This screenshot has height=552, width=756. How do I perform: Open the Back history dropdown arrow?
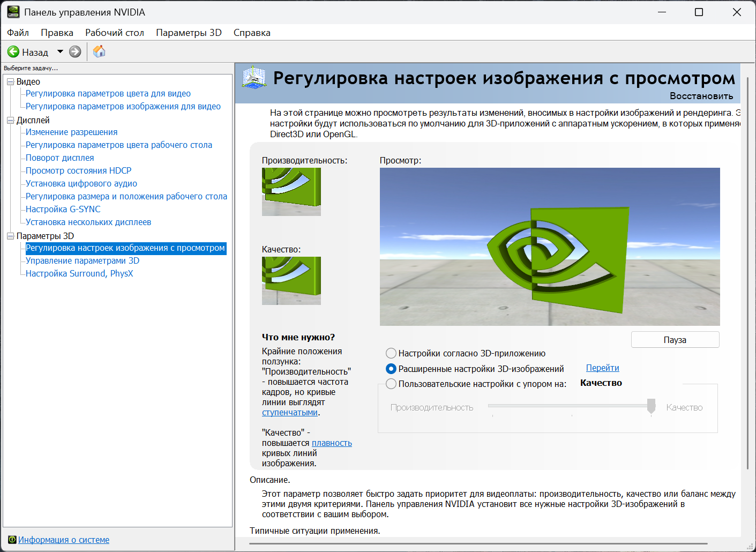click(60, 52)
